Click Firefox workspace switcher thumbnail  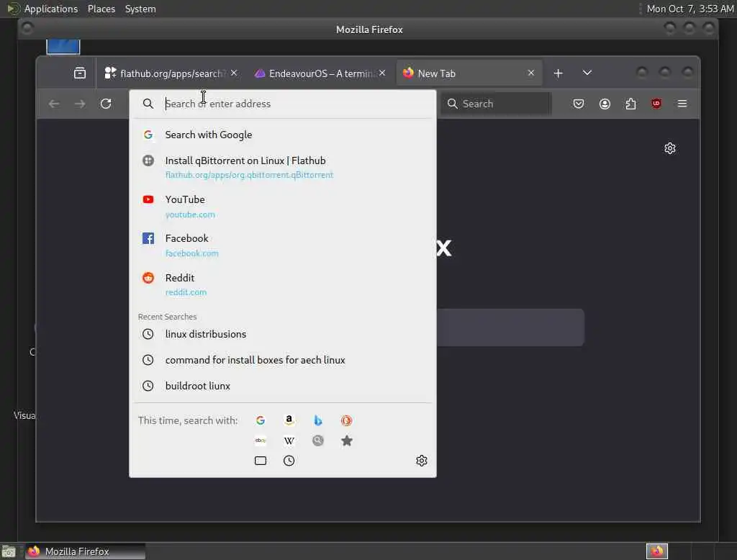(657, 551)
